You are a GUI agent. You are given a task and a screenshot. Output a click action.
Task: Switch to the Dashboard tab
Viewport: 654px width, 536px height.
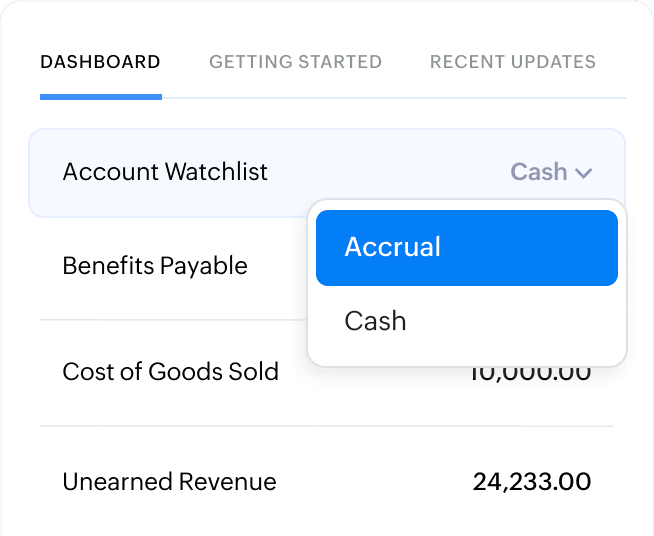(100, 62)
